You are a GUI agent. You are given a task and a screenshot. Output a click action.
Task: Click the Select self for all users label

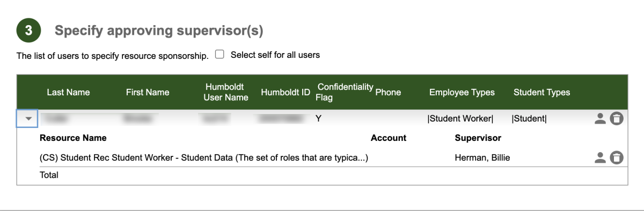275,55
